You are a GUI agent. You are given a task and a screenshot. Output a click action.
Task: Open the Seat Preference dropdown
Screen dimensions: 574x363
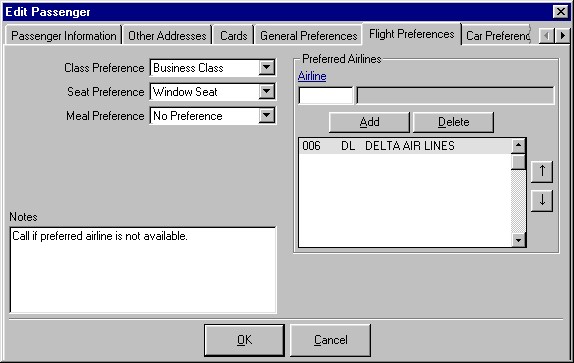tap(266, 91)
